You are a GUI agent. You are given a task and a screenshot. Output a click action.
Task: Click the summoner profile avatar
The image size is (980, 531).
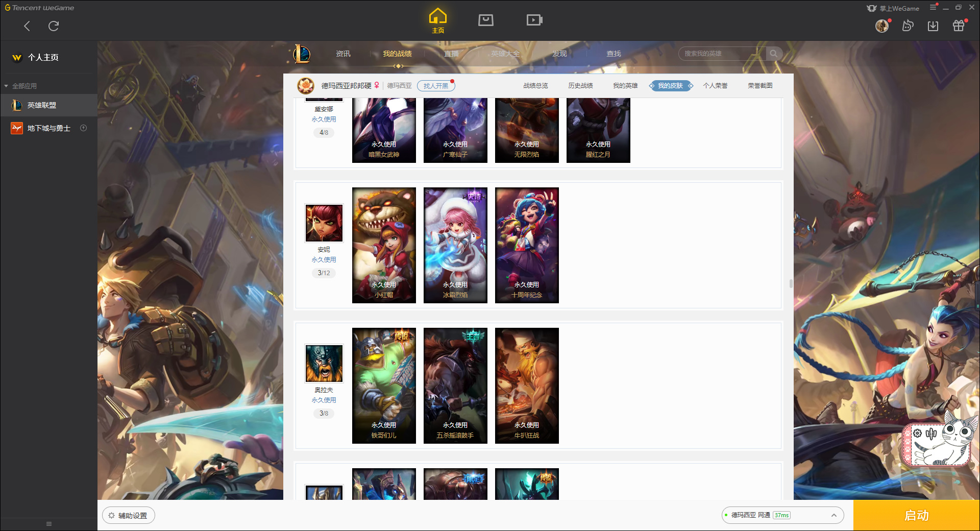click(x=306, y=86)
